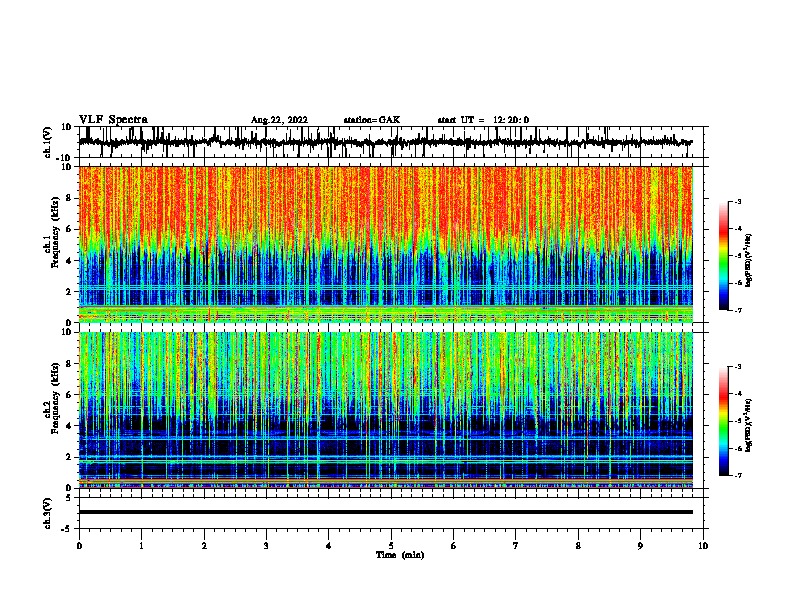Click the "0" tick label on time axis
The width and height of the screenshot is (792, 612).
coord(79,546)
